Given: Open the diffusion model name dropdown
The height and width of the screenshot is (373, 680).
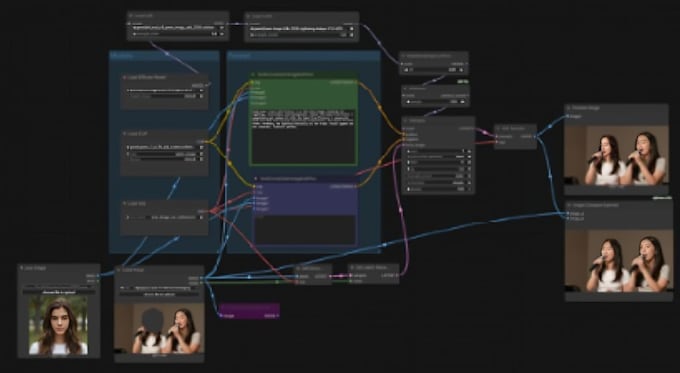Looking at the screenshot, I should click(x=165, y=90).
